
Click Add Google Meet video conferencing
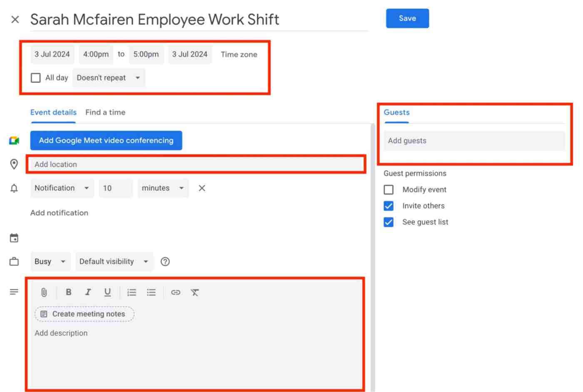tap(106, 140)
